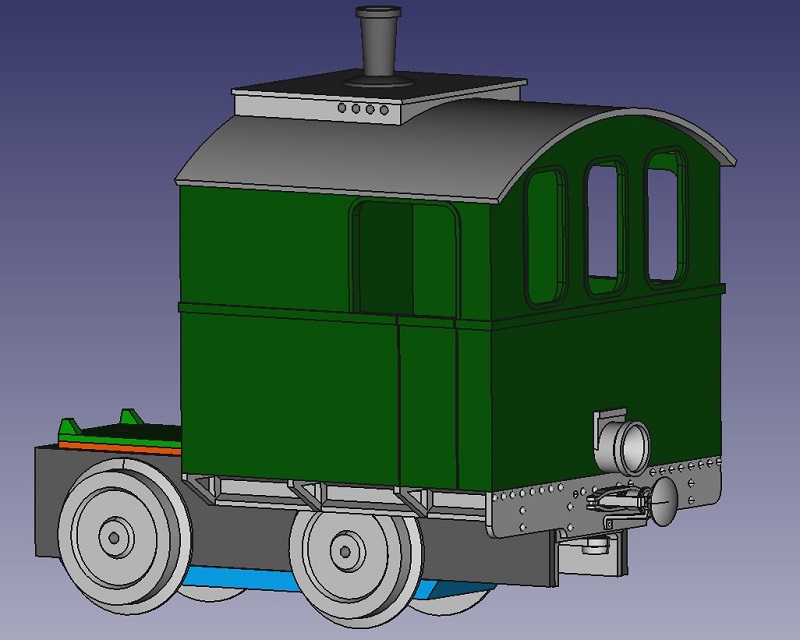The image size is (800, 640).
Task: Click the large wheel under the orange strip
Action: (x=124, y=535)
